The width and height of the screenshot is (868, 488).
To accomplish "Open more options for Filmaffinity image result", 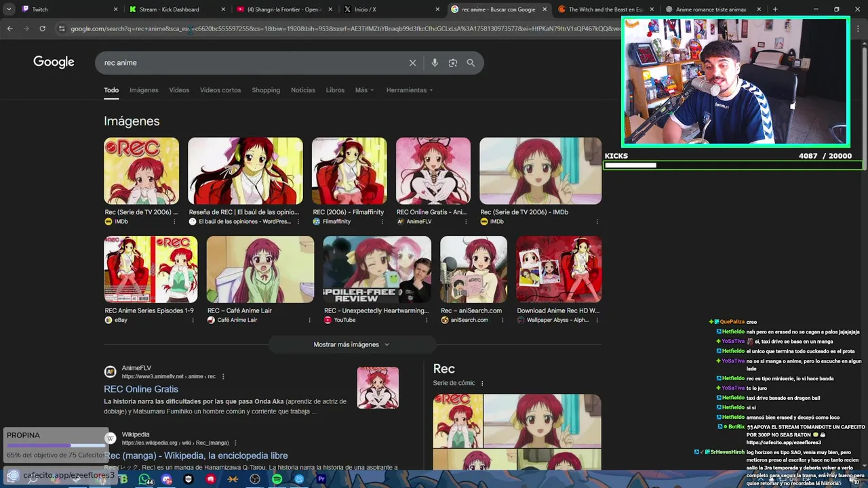I will click(382, 222).
